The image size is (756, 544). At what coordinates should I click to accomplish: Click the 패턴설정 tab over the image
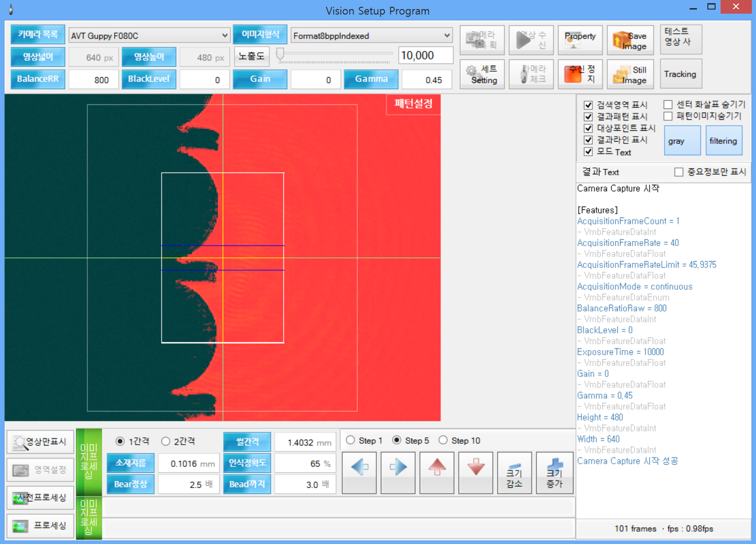tap(413, 104)
